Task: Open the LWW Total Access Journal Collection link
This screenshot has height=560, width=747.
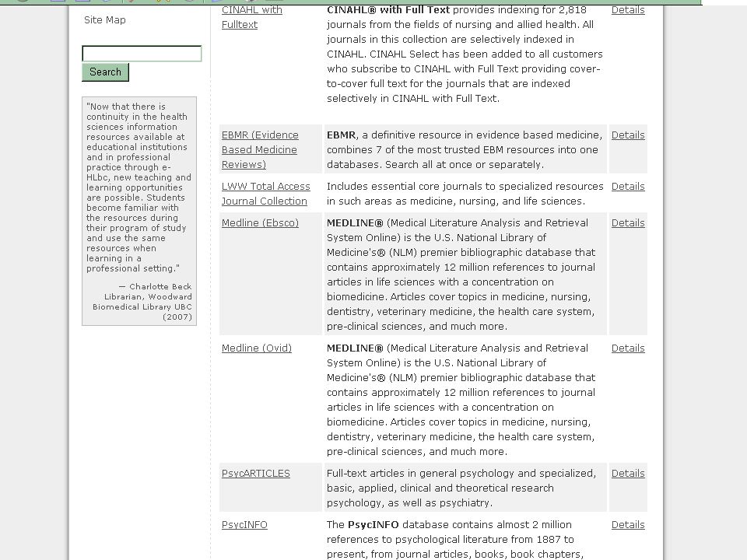Action: 266,194
